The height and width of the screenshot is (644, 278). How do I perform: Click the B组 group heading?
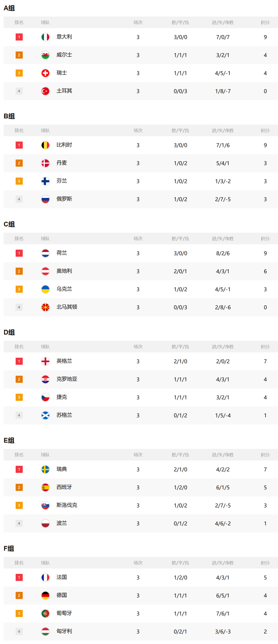tap(9, 116)
